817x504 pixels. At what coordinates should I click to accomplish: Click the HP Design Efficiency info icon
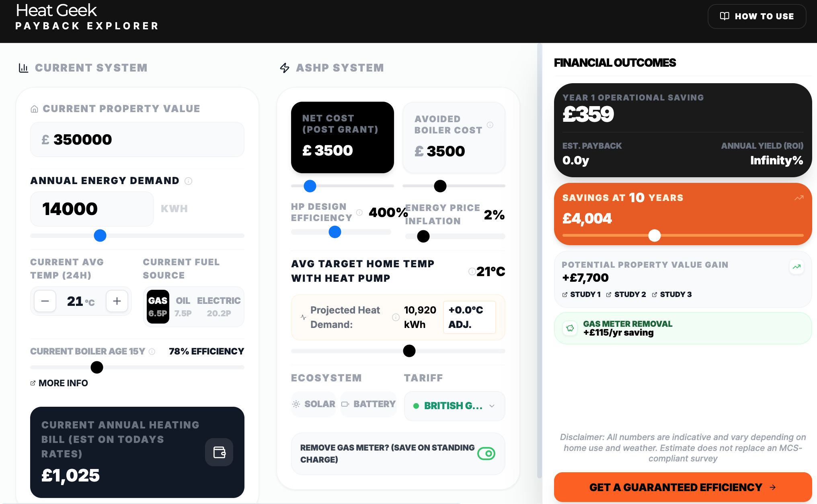click(359, 212)
